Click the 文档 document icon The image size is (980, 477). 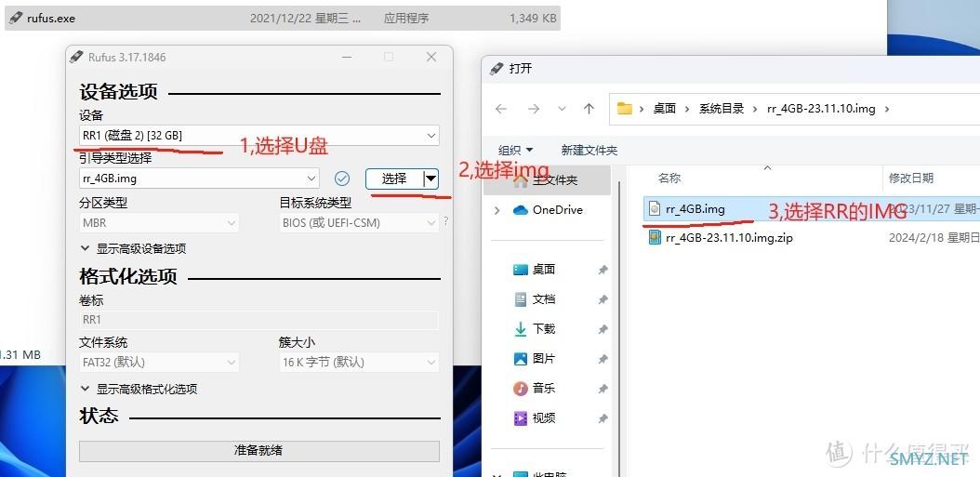click(521, 299)
